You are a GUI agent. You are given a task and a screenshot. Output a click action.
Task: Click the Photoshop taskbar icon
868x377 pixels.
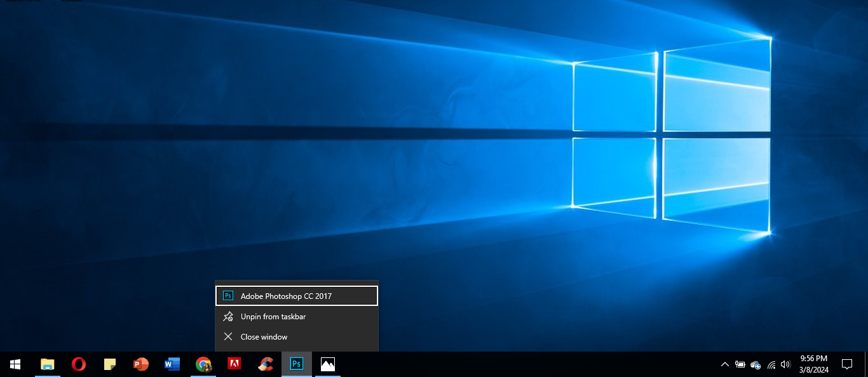click(297, 364)
